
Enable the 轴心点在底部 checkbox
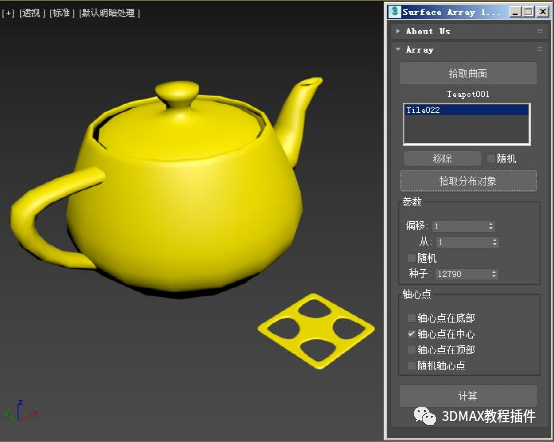(x=411, y=318)
